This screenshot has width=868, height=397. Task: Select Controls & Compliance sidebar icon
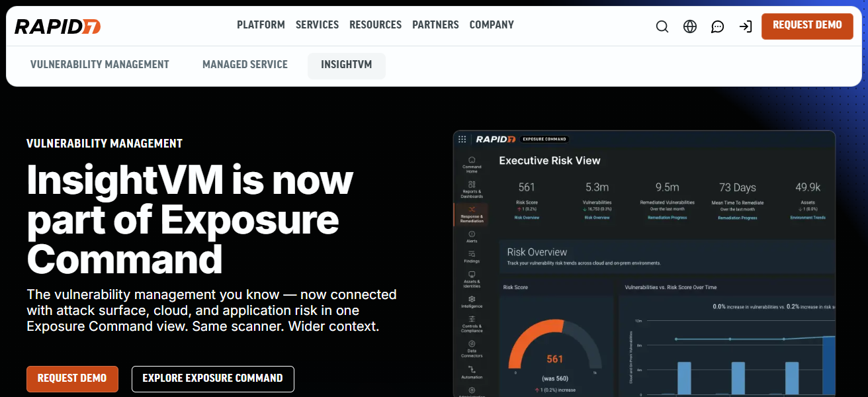(x=472, y=324)
